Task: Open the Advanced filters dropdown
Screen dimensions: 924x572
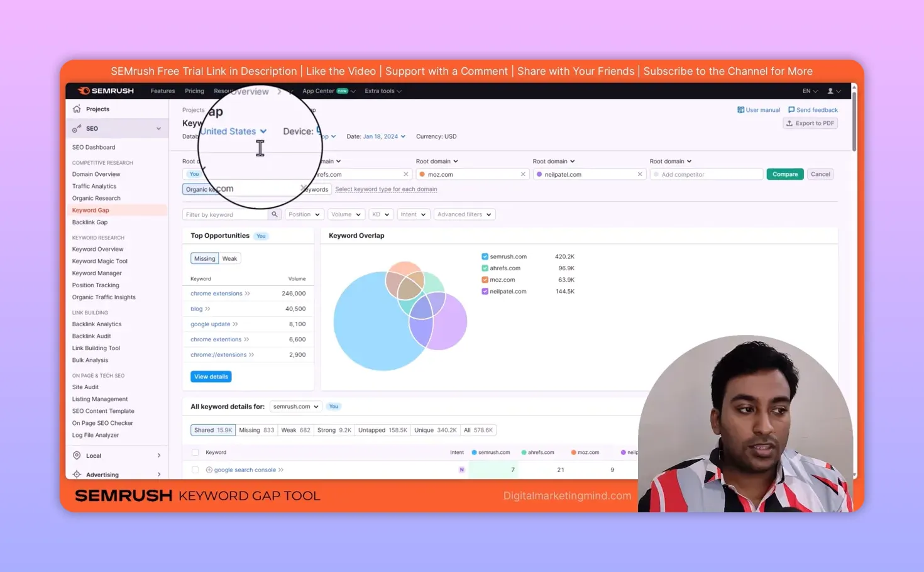Action: (x=464, y=214)
